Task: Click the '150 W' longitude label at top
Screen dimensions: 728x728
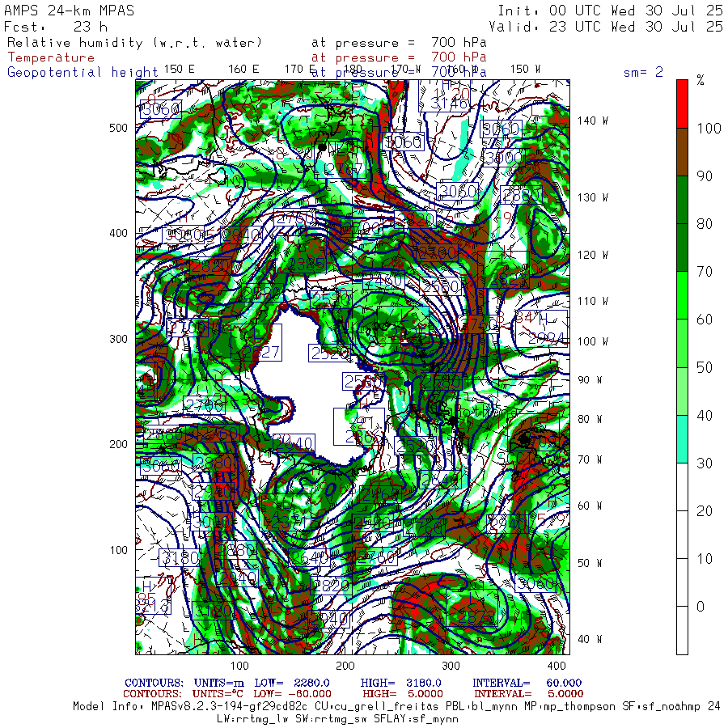Action: 525,70
